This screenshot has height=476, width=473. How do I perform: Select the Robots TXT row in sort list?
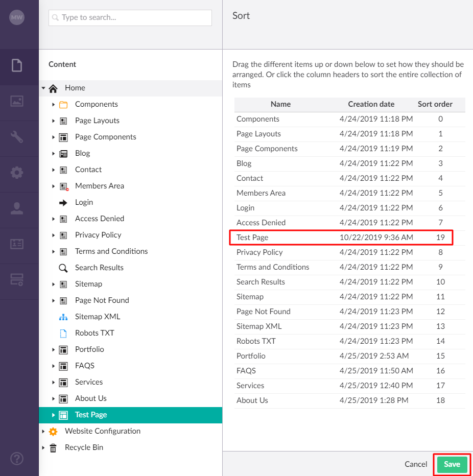pyautogui.click(x=350, y=342)
